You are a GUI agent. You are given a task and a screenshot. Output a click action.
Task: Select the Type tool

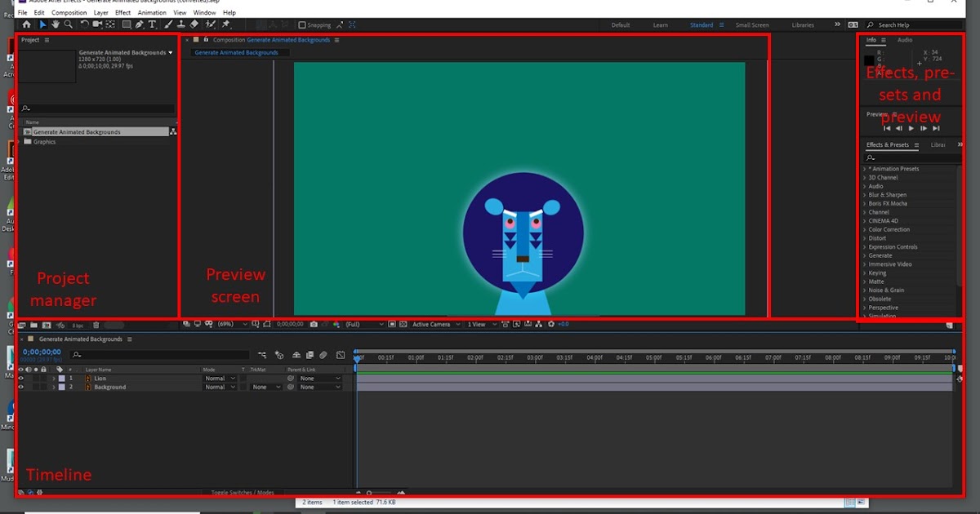152,24
